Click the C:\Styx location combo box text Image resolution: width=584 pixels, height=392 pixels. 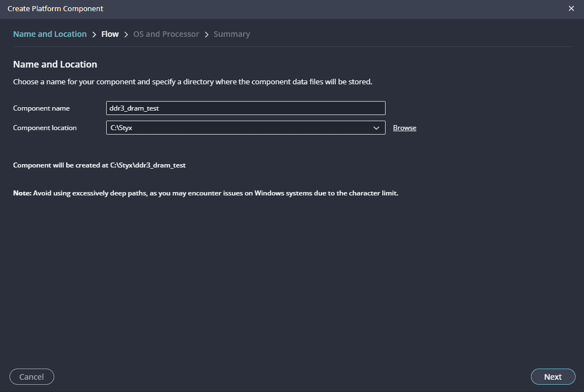pos(235,128)
